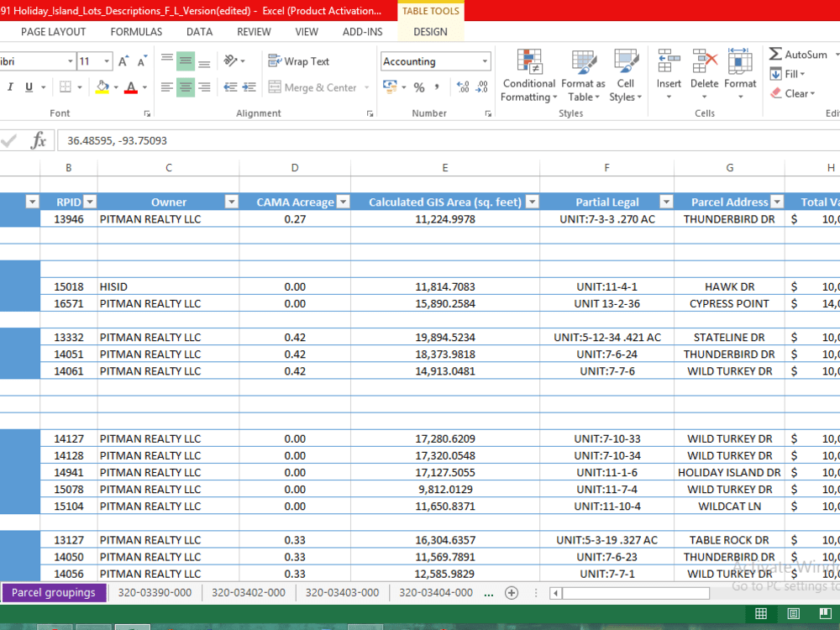Open the font name dropdown arrow
The image size is (840, 630).
(x=71, y=61)
